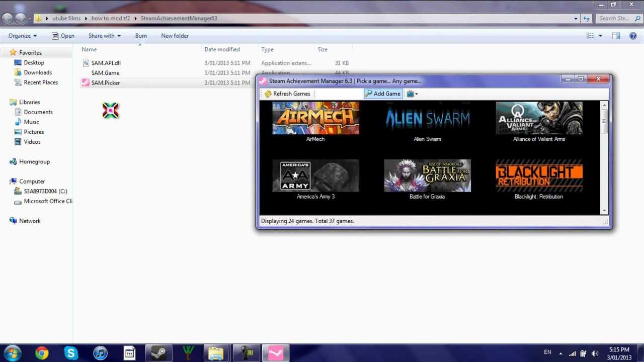Viewport: 644px width, 362px height.
Task: Open the Videos library
Action: 32,142
